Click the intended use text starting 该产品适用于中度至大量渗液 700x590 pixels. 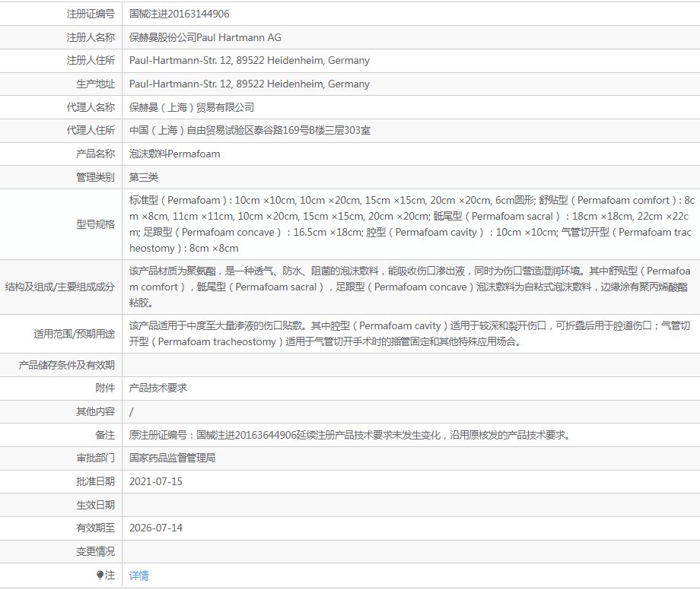click(410, 334)
